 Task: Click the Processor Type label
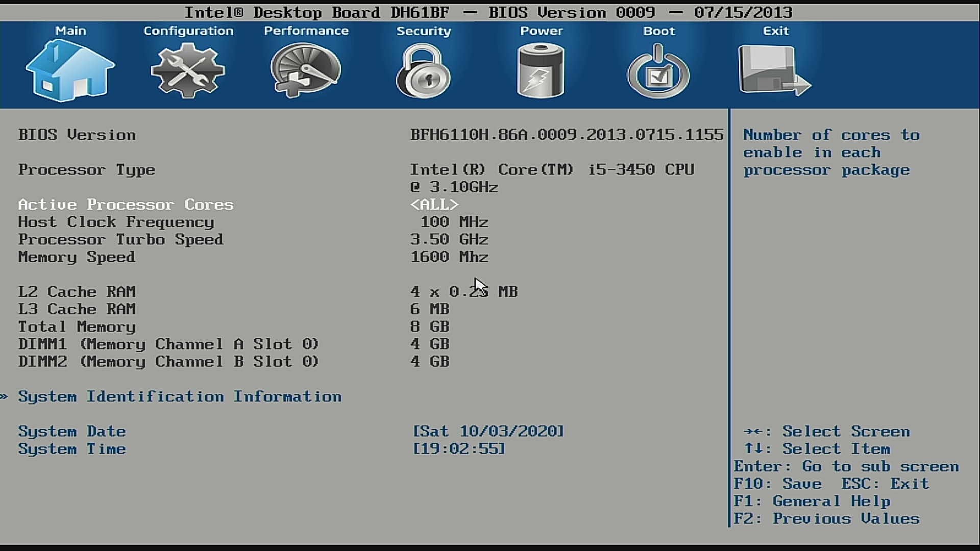point(87,170)
